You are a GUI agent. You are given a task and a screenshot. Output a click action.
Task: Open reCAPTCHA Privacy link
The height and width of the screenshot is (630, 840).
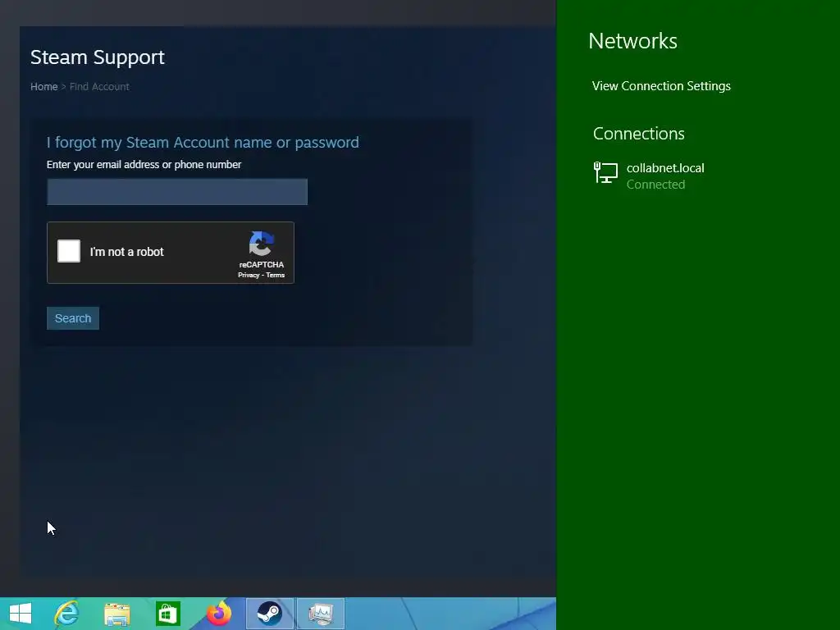pos(249,275)
